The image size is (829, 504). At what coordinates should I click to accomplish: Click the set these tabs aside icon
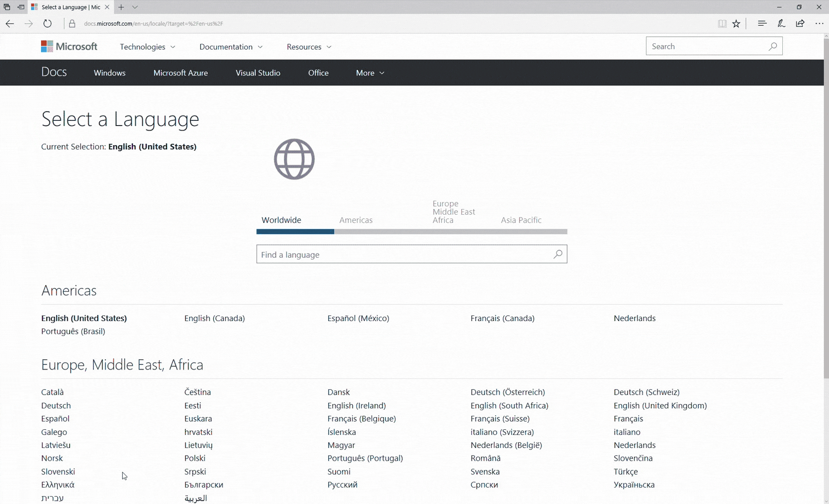(21, 7)
